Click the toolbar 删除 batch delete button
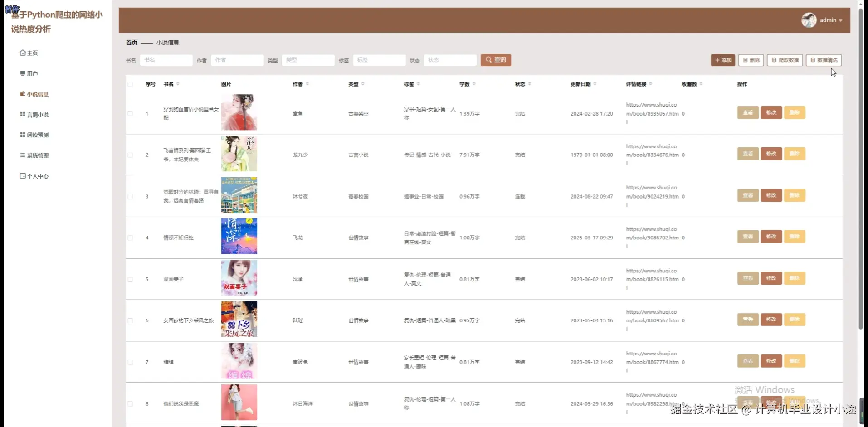The height and width of the screenshot is (427, 868). pos(751,60)
